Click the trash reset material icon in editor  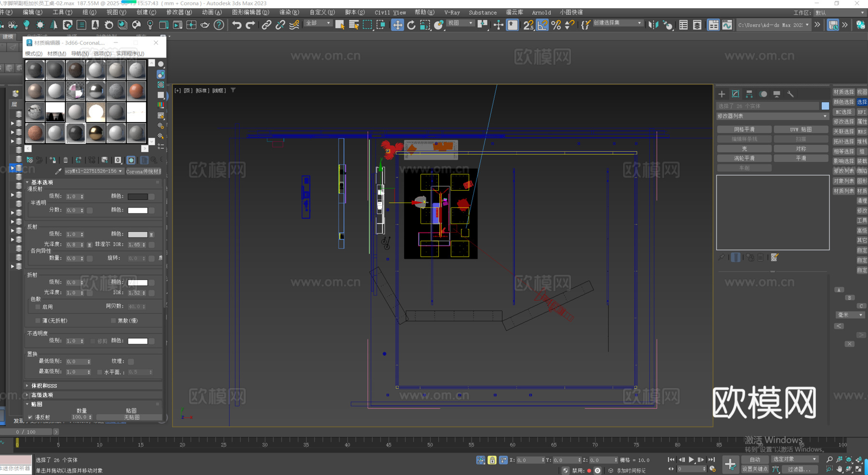point(66,160)
